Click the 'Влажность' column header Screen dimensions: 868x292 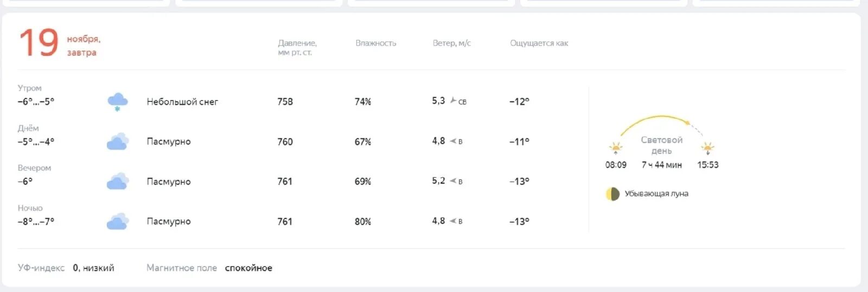(x=376, y=43)
